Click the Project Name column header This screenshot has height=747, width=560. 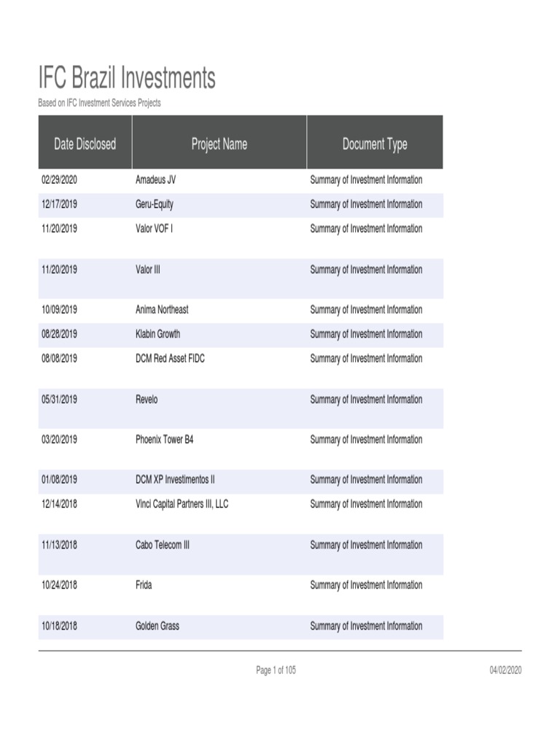[219, 144]
